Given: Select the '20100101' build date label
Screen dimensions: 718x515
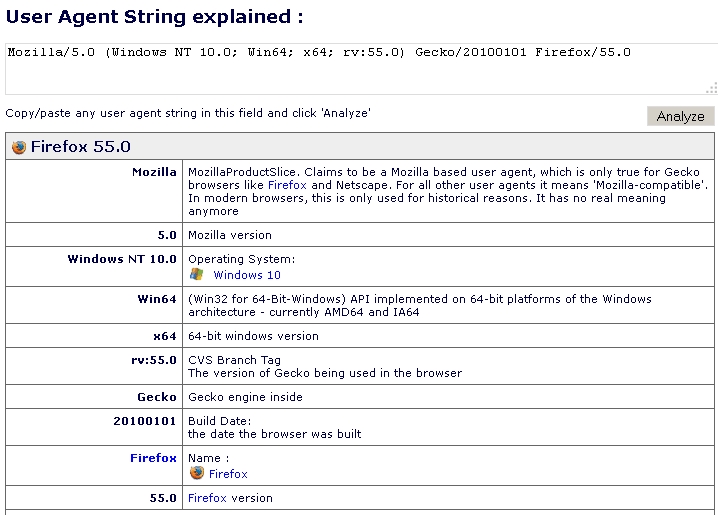Looking at the screenshot, I should coord(145,421).
